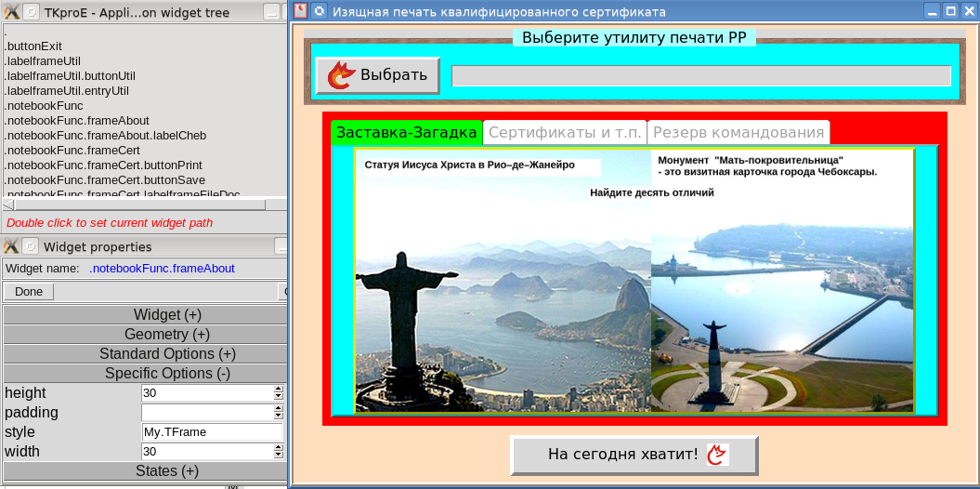Click the utility path entry next to Выбрать
980x489 pixels.
[x=701, y=75]
